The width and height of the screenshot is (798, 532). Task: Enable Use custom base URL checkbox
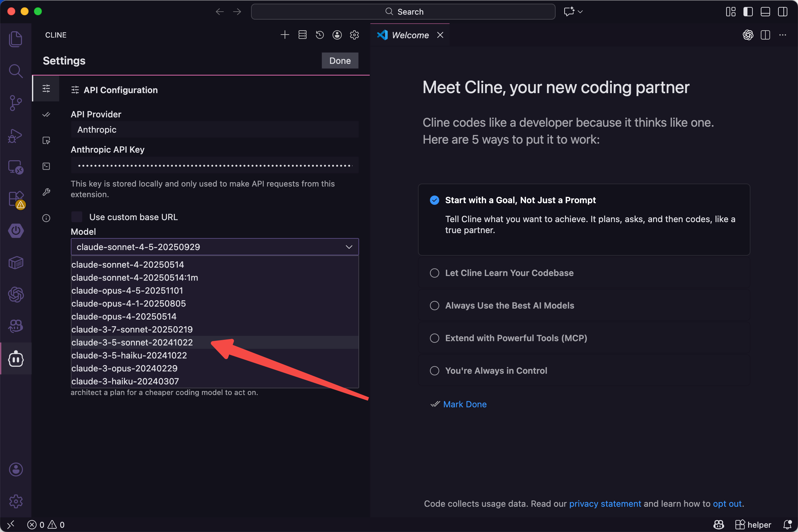click(x=77, y=217)
